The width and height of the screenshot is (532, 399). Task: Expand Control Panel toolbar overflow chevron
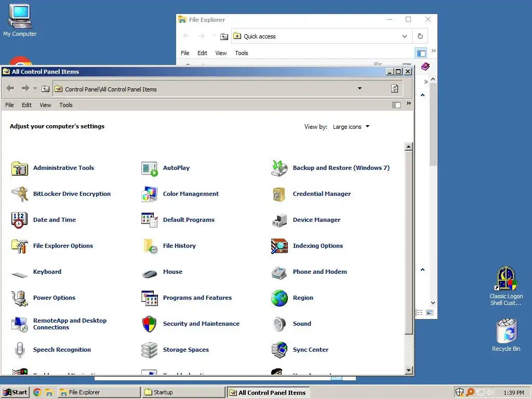[409, 103]
